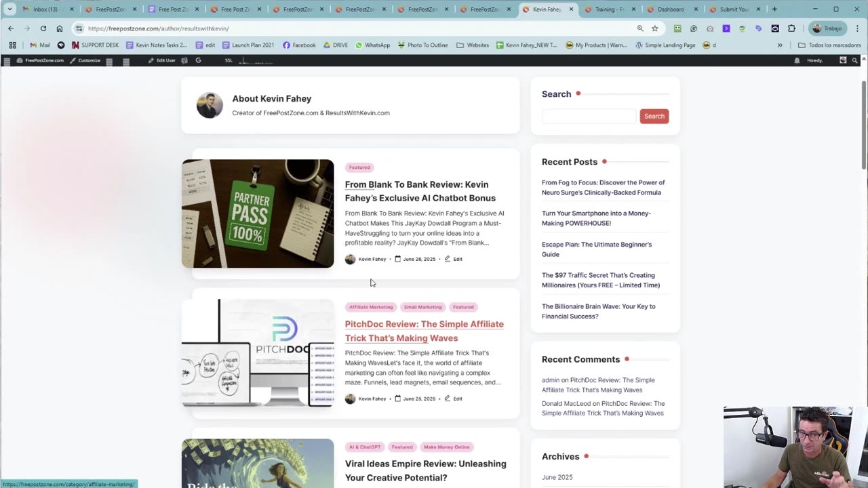Open FreePostZone.com in the WordPress admin bar

tap(40, 60)
